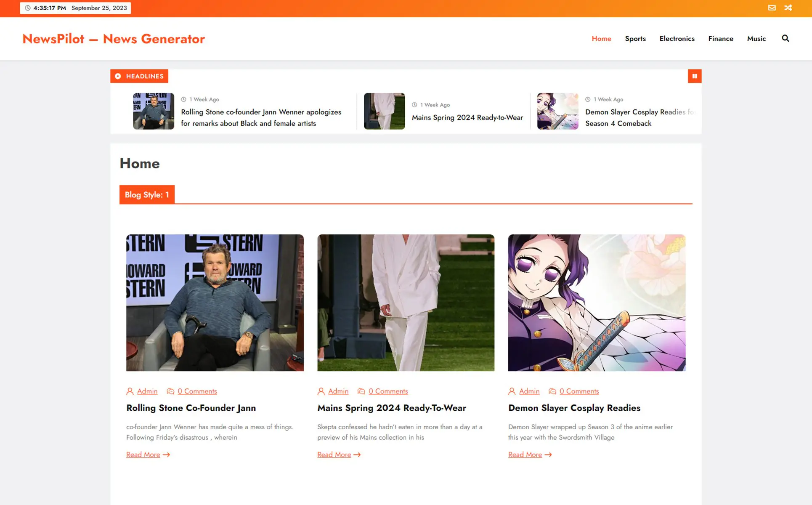Pause the headlines ticker
The image size is (812, 505).
(695, 76)
